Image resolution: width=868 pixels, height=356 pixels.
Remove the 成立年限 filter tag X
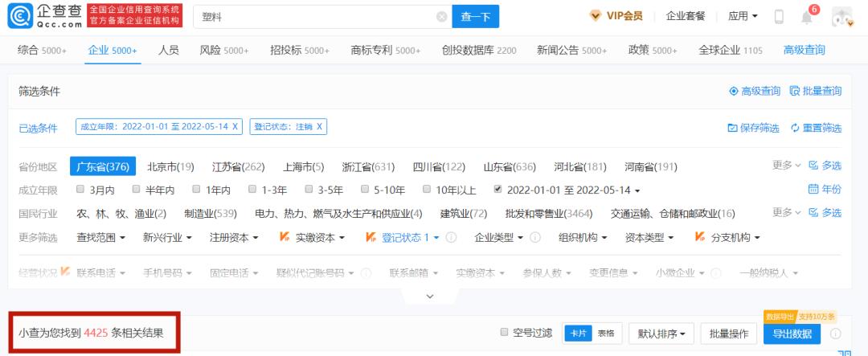(x=235, y=127)
